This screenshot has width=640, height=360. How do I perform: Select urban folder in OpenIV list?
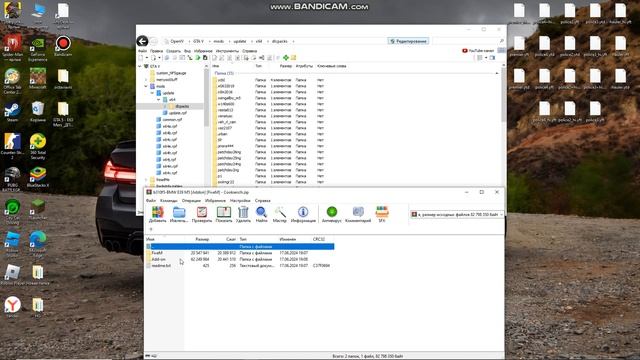click(x=222, y=134)
